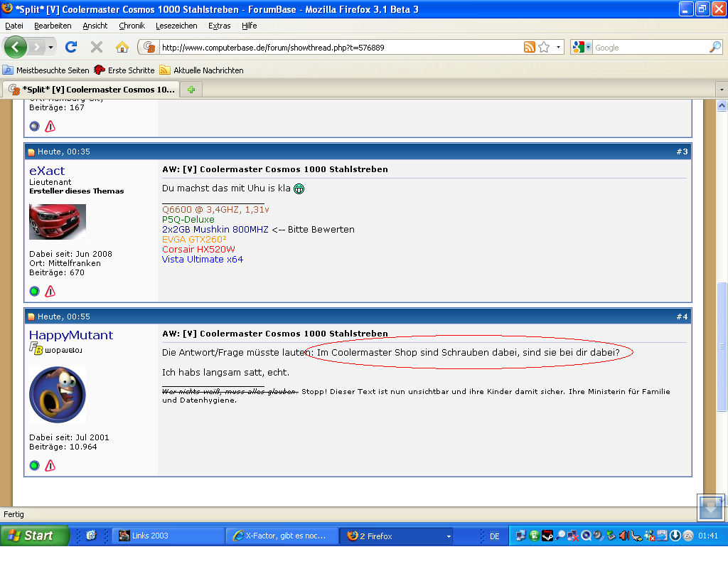Go back with the green Back arrow
Image resolution: width=728 pixels, height=569 pixels.
coord(16,47)
